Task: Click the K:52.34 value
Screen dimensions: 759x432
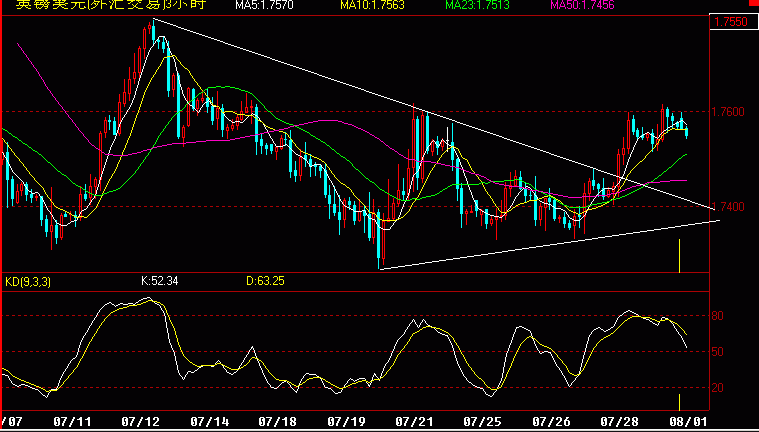Action: tap(159, 281)
